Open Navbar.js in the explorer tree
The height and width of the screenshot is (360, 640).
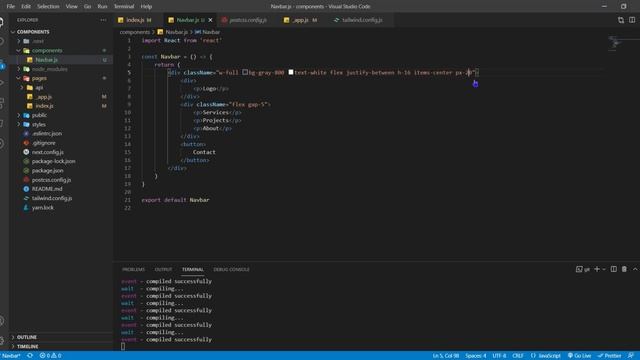46,60
